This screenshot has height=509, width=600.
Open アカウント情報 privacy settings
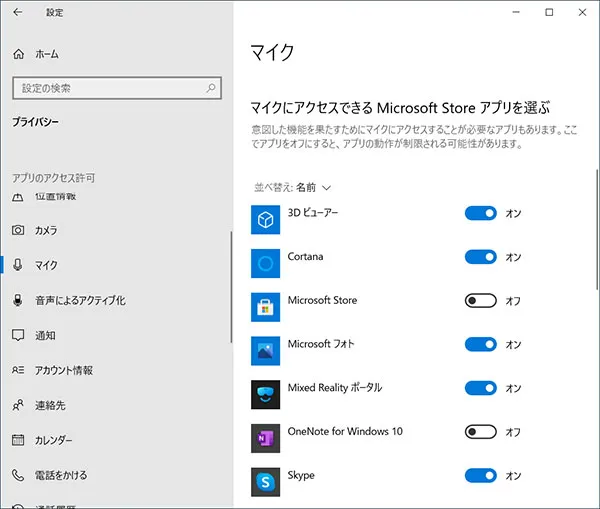pyautogui.click(x=64, y=370)
